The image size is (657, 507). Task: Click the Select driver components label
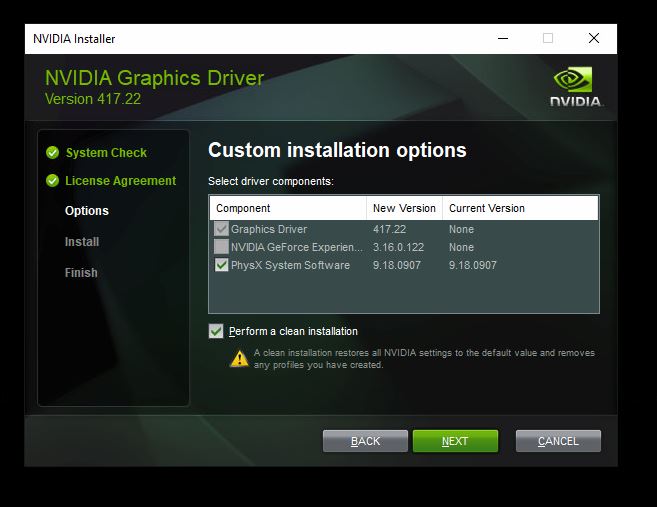coord(271,181)
